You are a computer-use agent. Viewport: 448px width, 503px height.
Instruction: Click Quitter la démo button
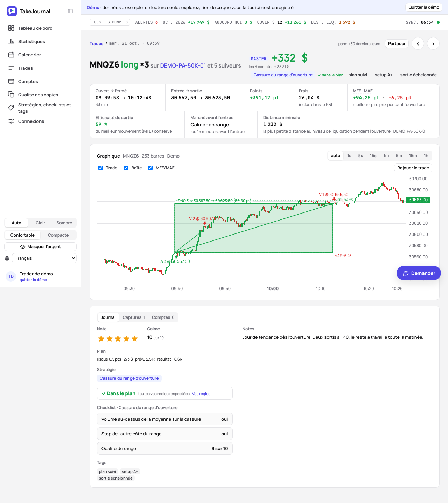(x=424, y=7)
